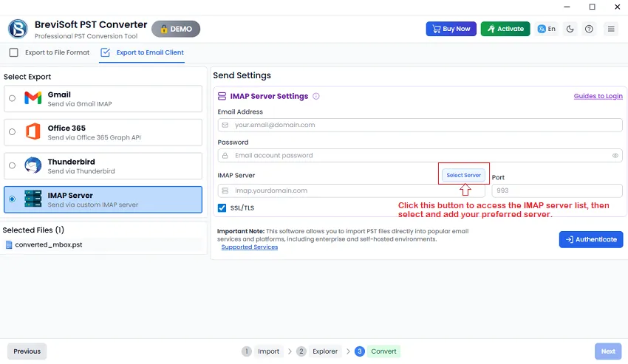Viewport: 628px width, 364px height.
Task: Click the Activate button
Action: [x=505, y=29]
